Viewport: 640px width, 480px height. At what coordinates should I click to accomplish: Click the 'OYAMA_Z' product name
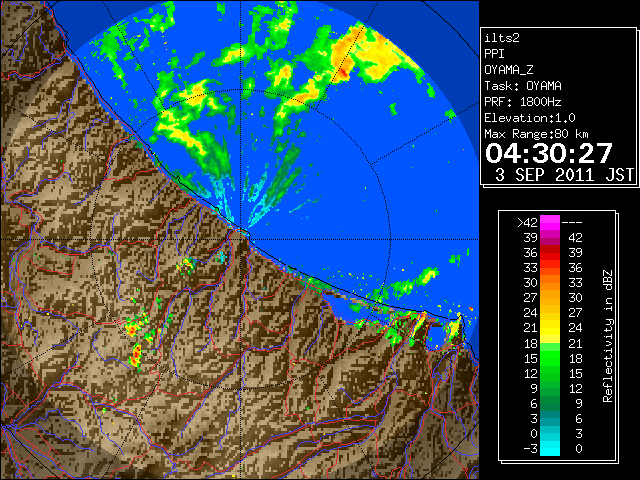click(x=509, y=70)
